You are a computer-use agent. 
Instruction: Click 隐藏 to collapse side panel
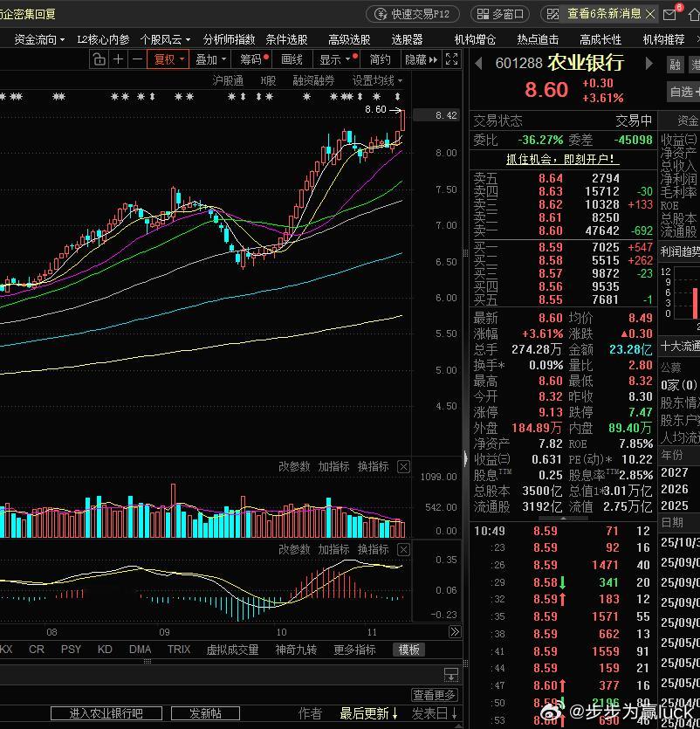(421, 59)
